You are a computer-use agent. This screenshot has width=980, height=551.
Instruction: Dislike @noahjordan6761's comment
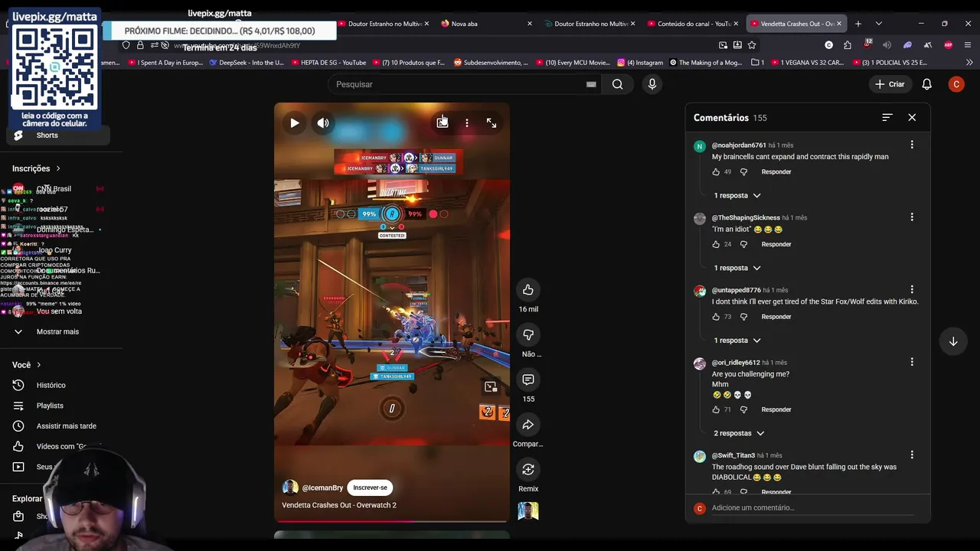[x=743, y=172]
